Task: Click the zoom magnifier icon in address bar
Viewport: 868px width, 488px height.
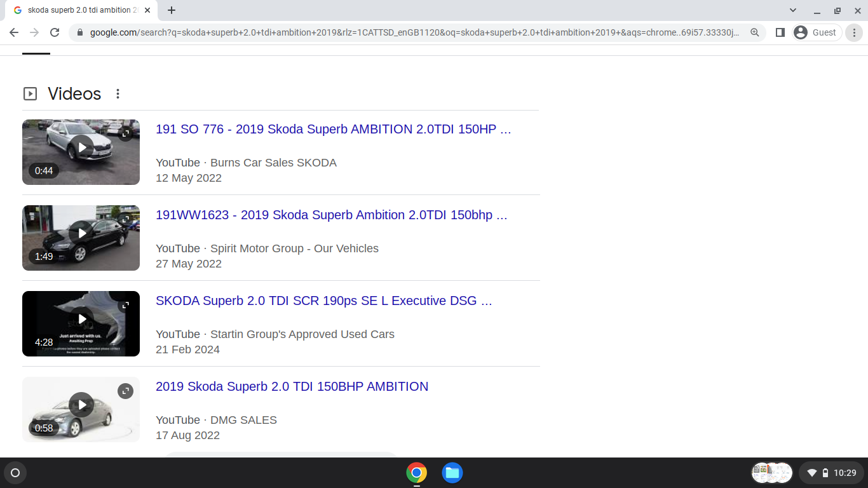Action: click(756, 32)
